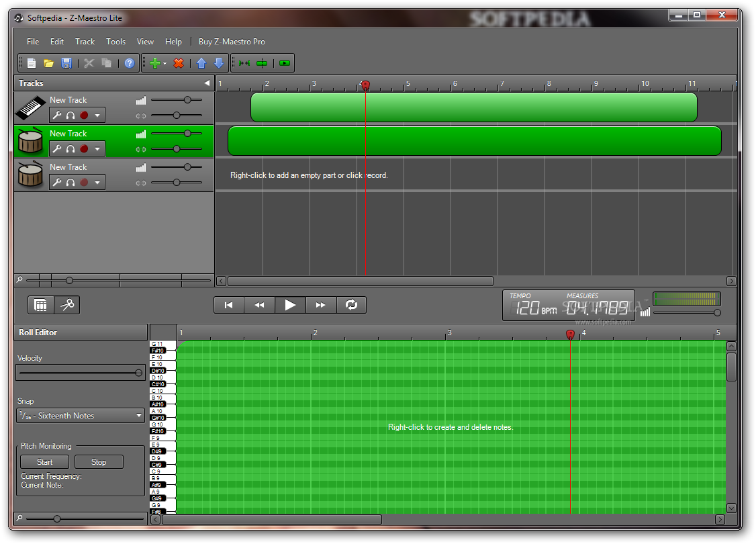Open the View menu
Screen dimensions: 756x544
[145, 42]
